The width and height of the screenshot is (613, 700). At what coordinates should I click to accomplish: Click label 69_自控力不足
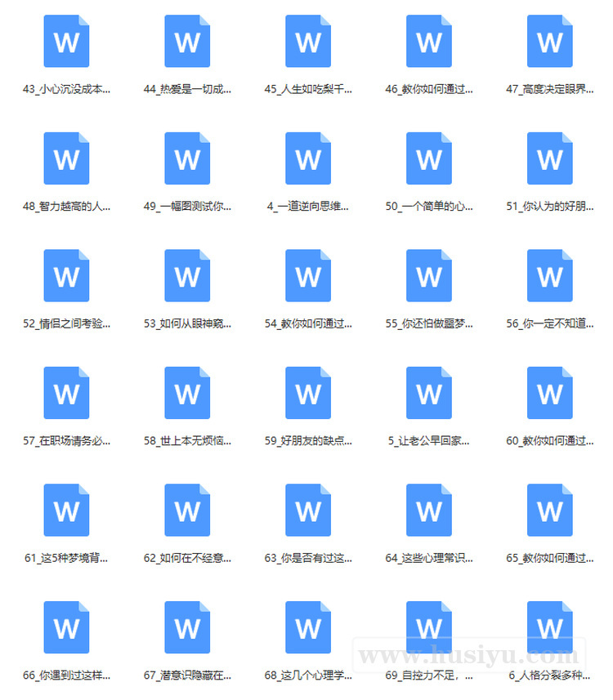pyautogui.click(x=429, y=675)
